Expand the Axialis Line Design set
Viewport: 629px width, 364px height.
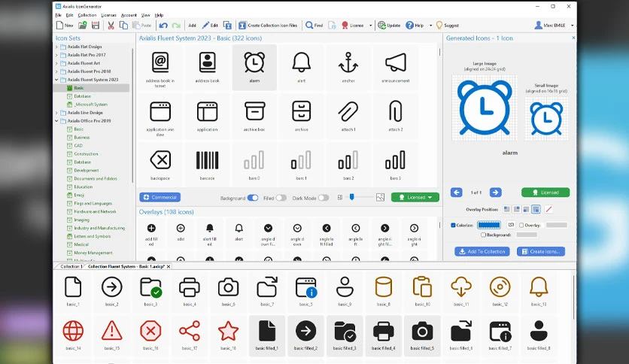[x=56, y=113]
